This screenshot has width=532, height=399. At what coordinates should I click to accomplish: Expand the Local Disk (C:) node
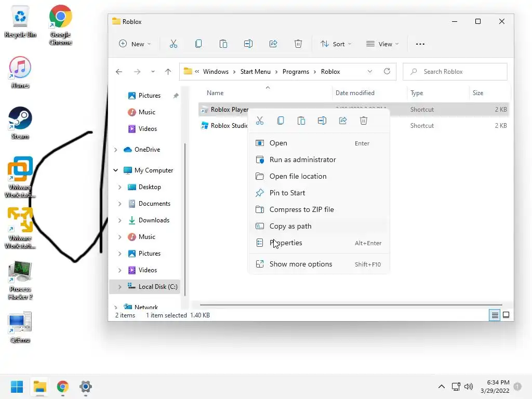point(120,287)
